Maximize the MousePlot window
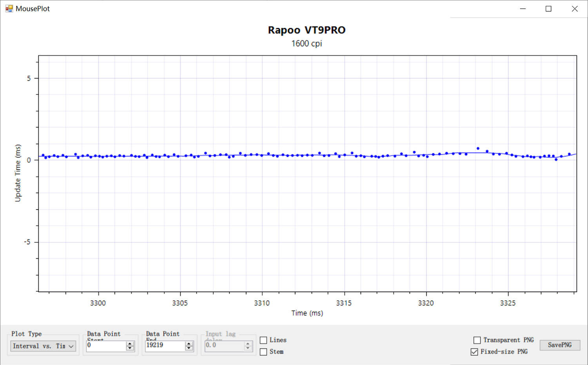The image size is (588, 365). click(548, 9)
